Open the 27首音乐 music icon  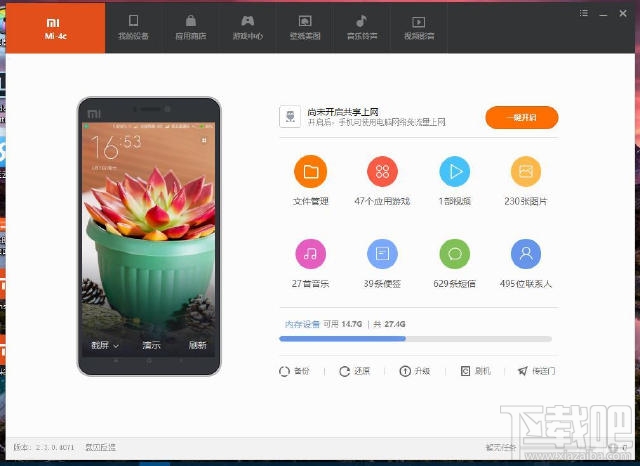(311, 254)
